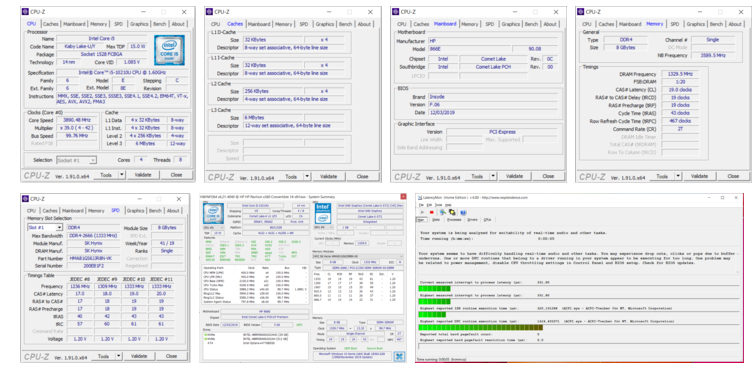Click the Intel Core i5 logo in CPU-Z CPU window

[x=169, y=50]
